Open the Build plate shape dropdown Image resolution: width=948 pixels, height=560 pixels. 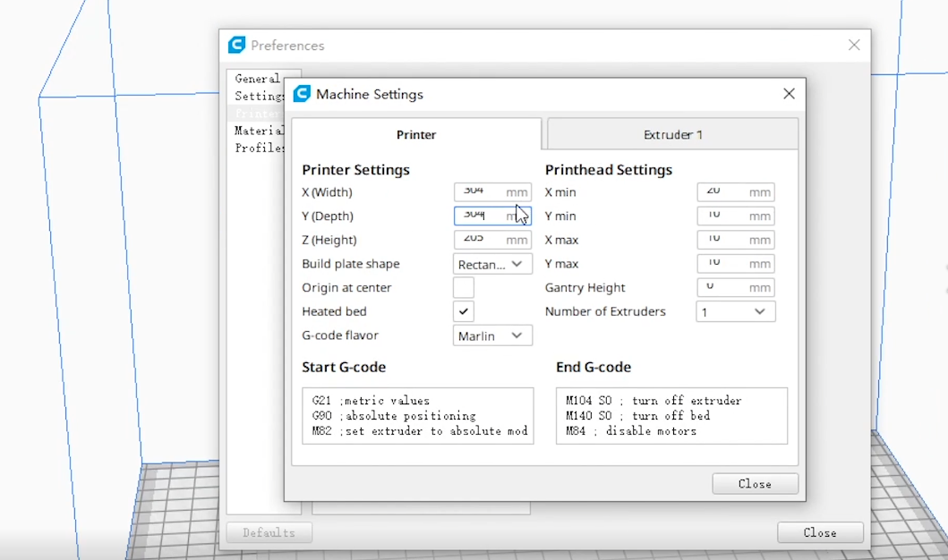pos(492,264)
